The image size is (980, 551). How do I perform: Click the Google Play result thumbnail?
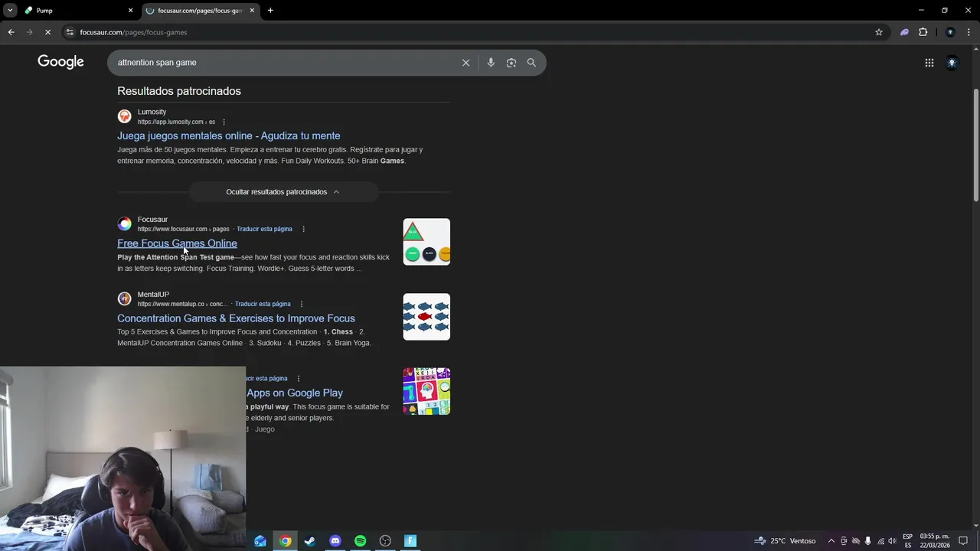[426, 391]
